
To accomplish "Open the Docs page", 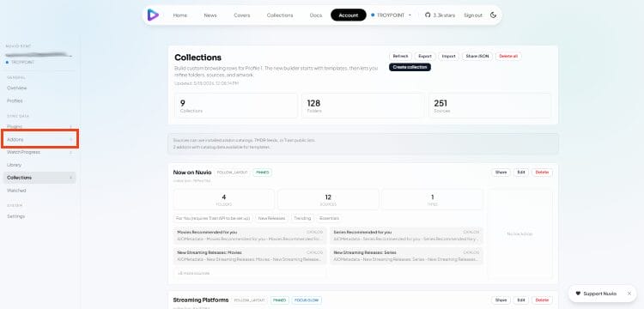I will (x=316, y=15).
